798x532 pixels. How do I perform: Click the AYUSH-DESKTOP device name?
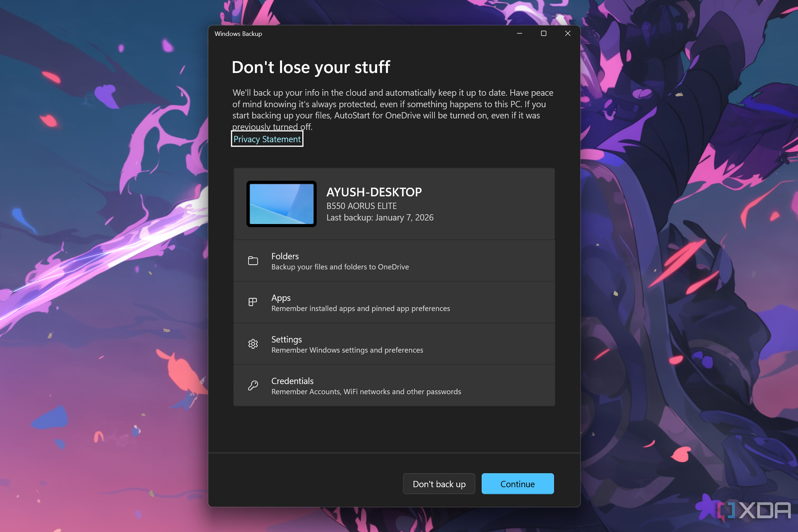click(374, 192)
